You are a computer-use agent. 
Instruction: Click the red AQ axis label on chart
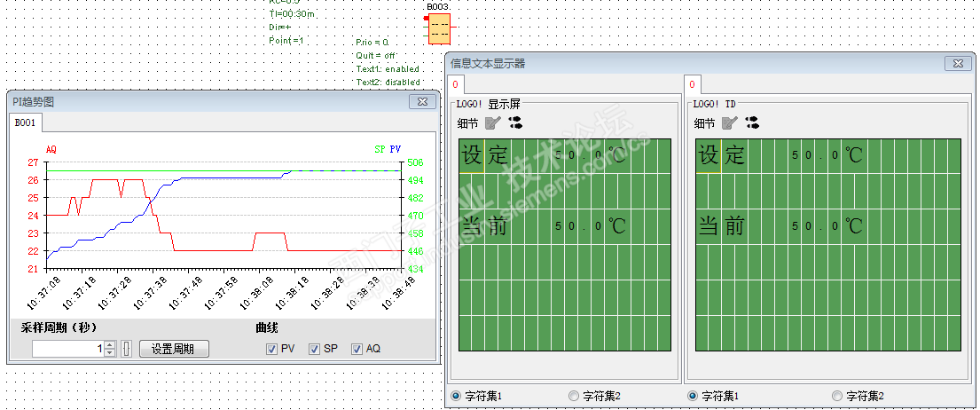pyautogui.click(x=51, y=149)
